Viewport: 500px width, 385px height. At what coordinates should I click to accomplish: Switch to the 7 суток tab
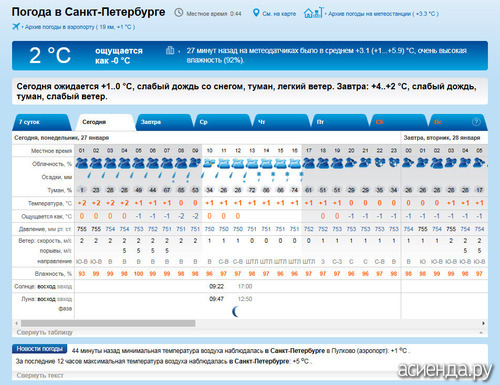42,122
